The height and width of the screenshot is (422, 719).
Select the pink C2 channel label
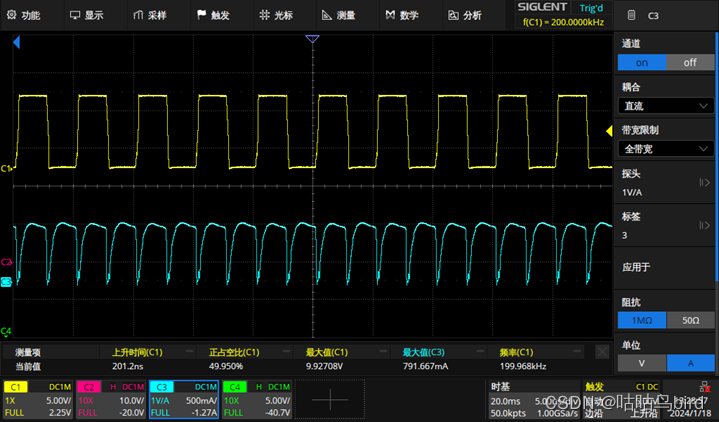click(88, 387)
